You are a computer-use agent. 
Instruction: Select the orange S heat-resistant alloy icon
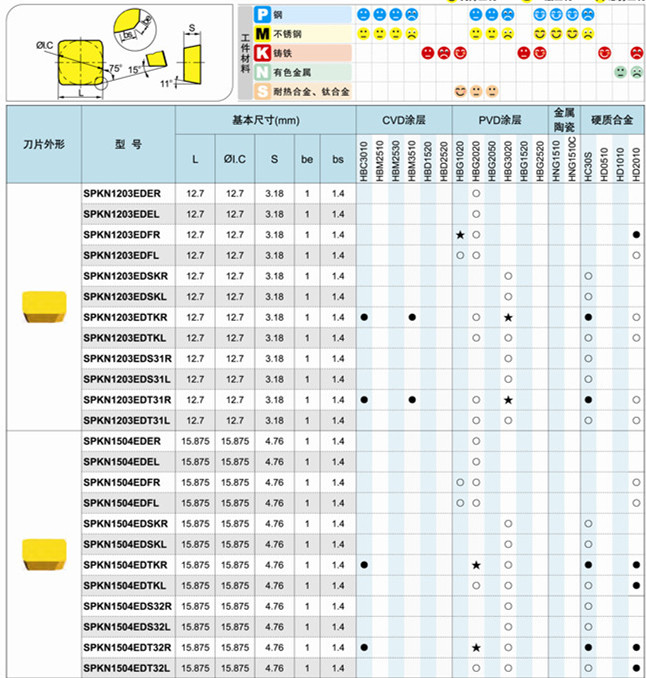[x=262, y=91]
